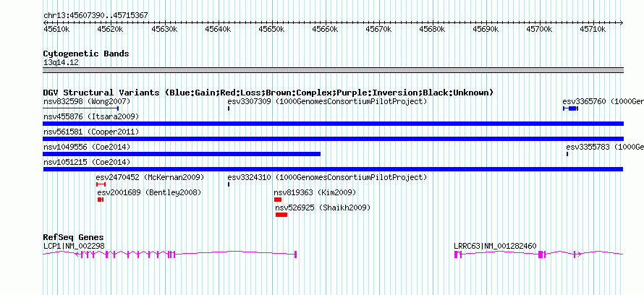Click the 45630k ruler tick label
644x295 pixels.
(164, 29)
